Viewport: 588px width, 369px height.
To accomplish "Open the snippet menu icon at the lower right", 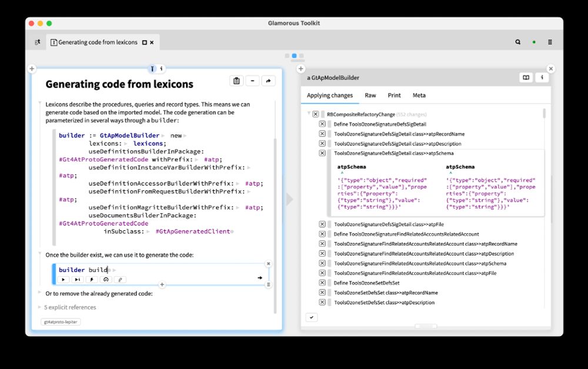I will tap(269, 285).
